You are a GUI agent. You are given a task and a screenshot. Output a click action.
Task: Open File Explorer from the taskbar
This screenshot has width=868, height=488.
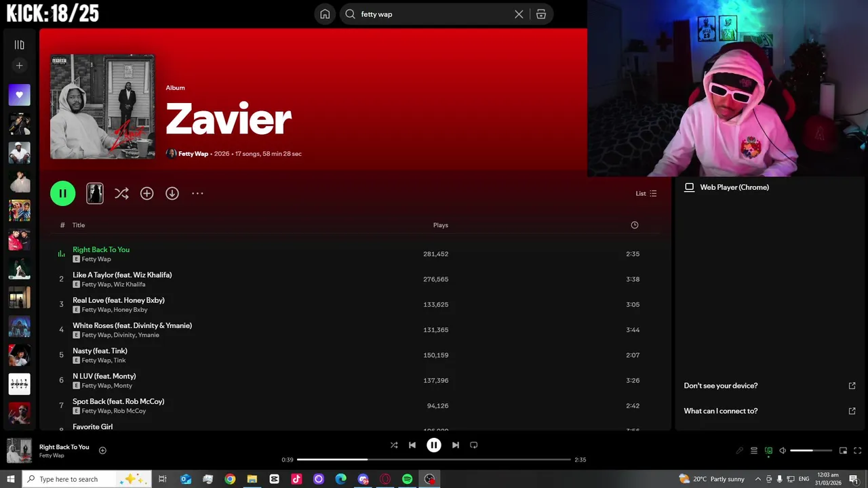[252, 479]
